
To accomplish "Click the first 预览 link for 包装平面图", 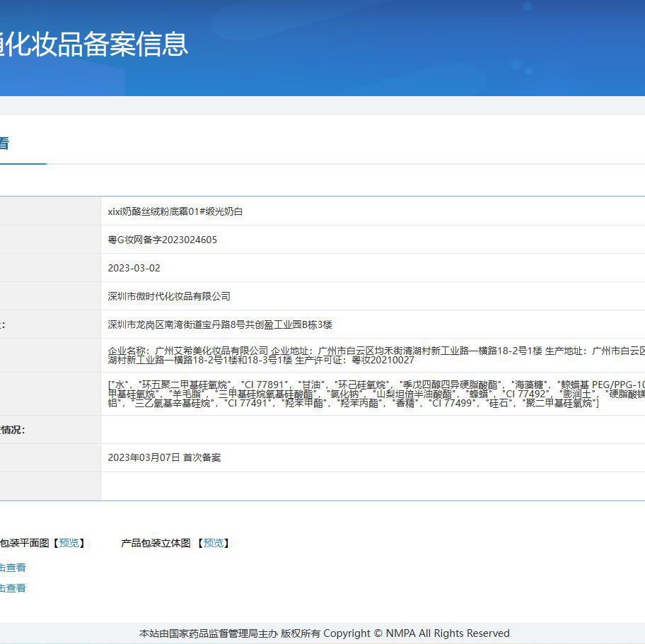I will point(69,543).
